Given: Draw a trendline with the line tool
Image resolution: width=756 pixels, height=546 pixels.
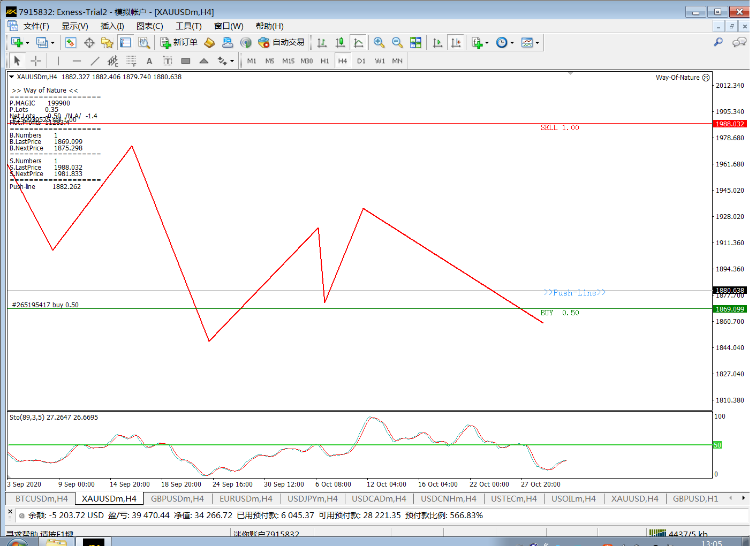Looking at the screenshot, I should [95, 61].
